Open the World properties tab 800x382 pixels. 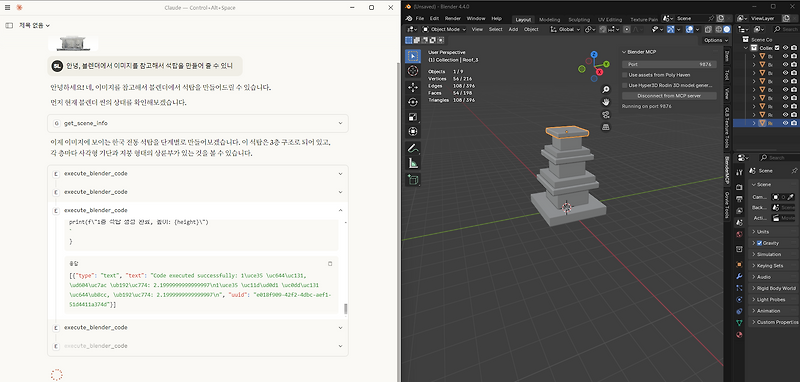(x=739, y=235)
